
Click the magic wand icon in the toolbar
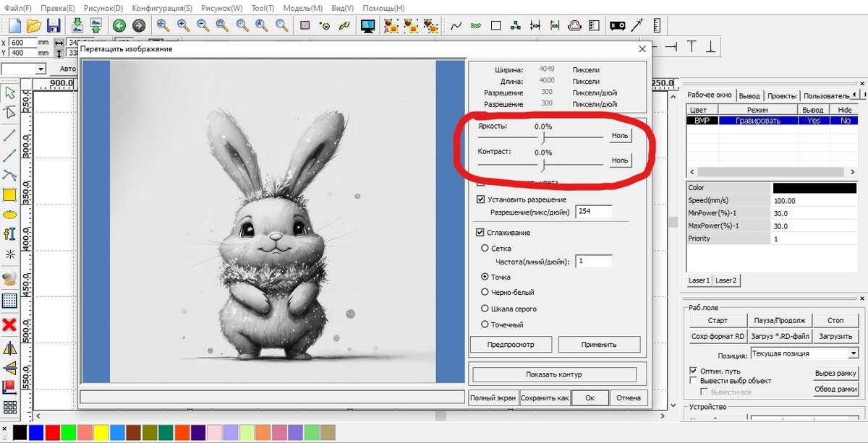pos(637,26)
